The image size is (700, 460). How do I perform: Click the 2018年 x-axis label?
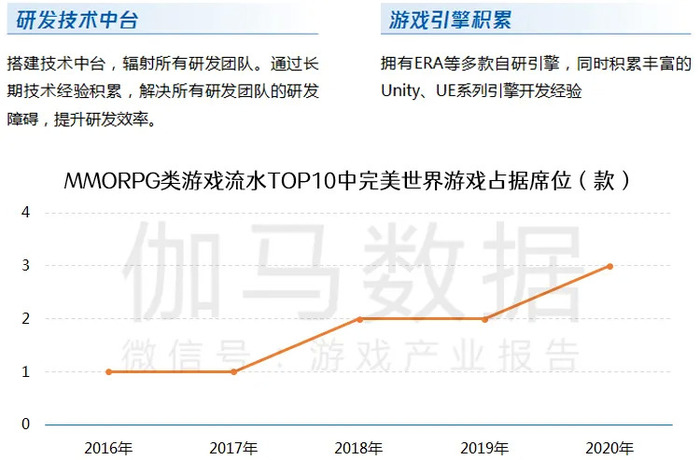[358, 448]
